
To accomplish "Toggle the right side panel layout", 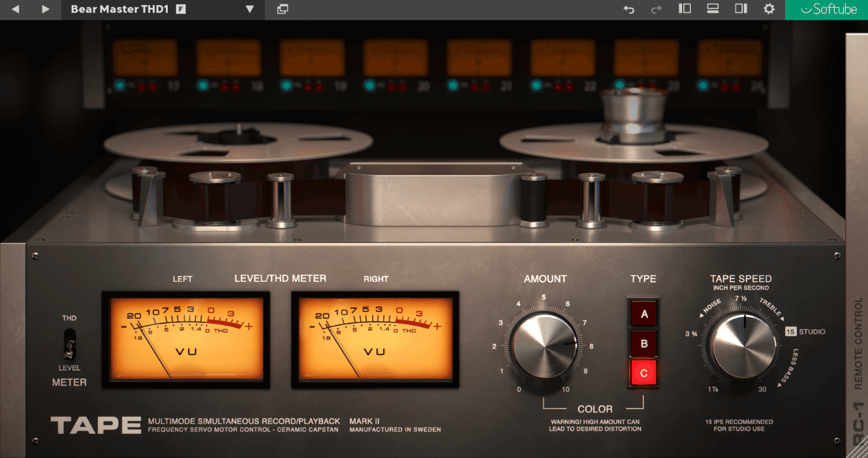I will tap(741, 9).
